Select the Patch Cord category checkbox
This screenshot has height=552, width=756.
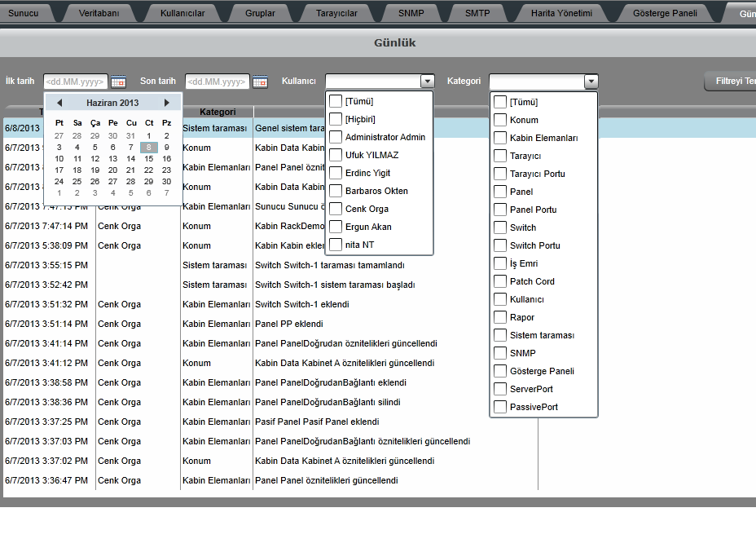click(500, 281)
